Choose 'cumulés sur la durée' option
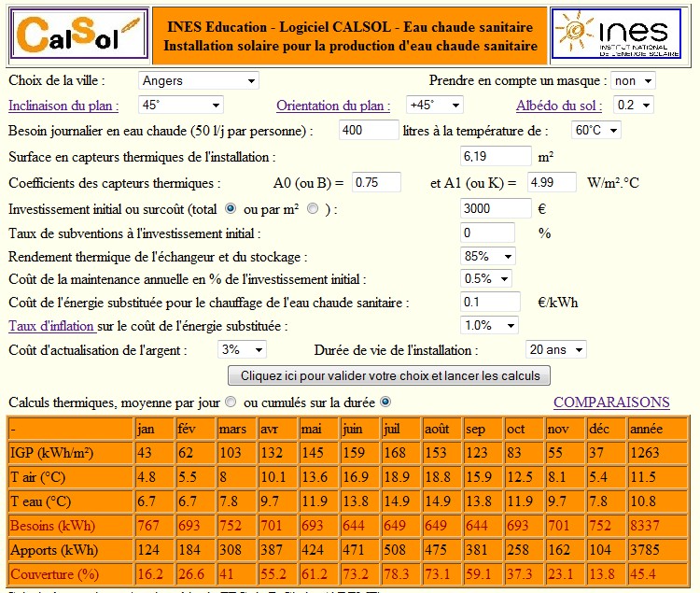 [x=385, y=402]
